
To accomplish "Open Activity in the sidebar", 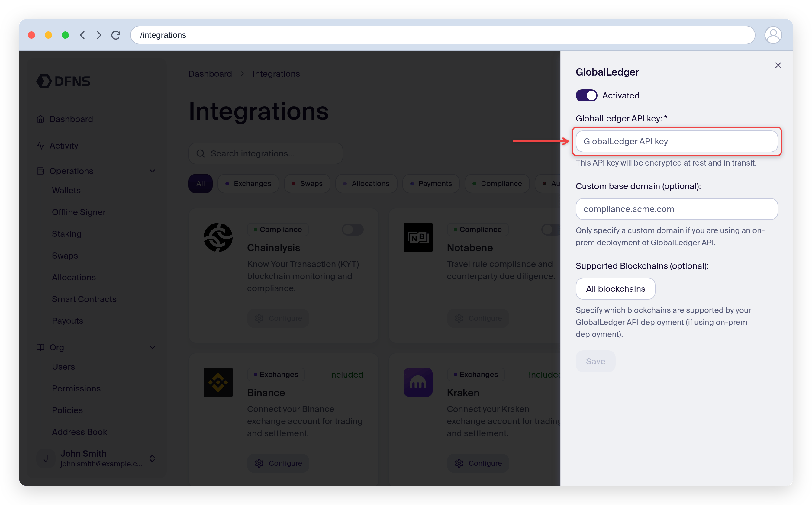I will click(64, 146).
